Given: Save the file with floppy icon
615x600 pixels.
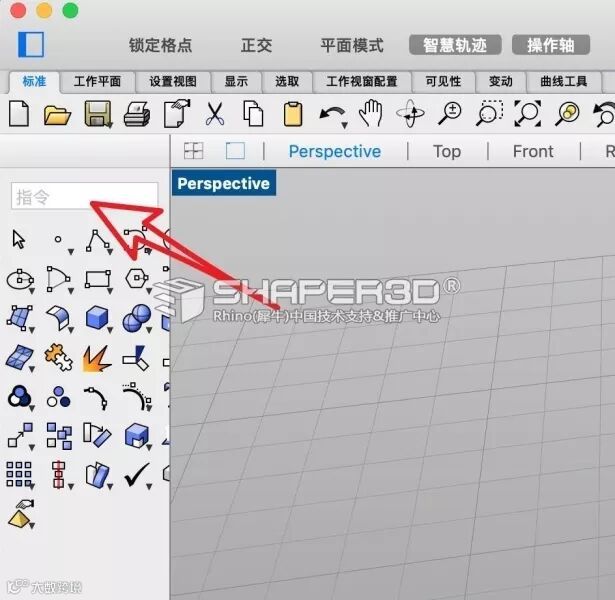Looking at the screenshot, I should click(x=98, y=114).
